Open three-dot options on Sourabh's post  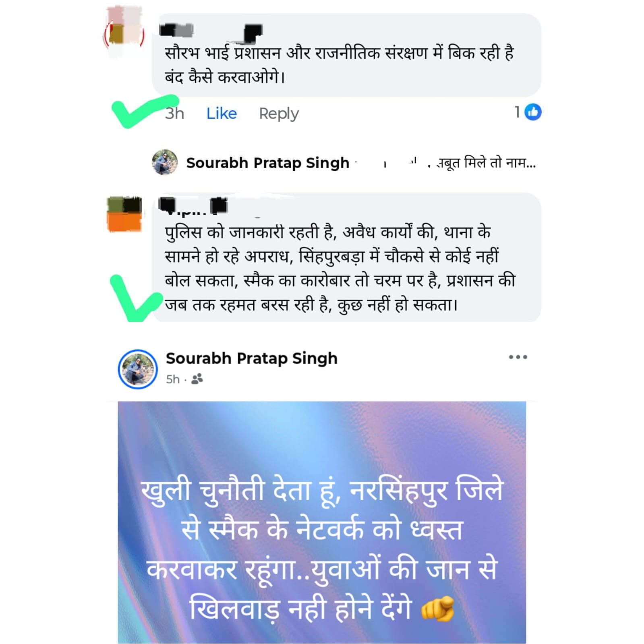click(x=518, y=357)
